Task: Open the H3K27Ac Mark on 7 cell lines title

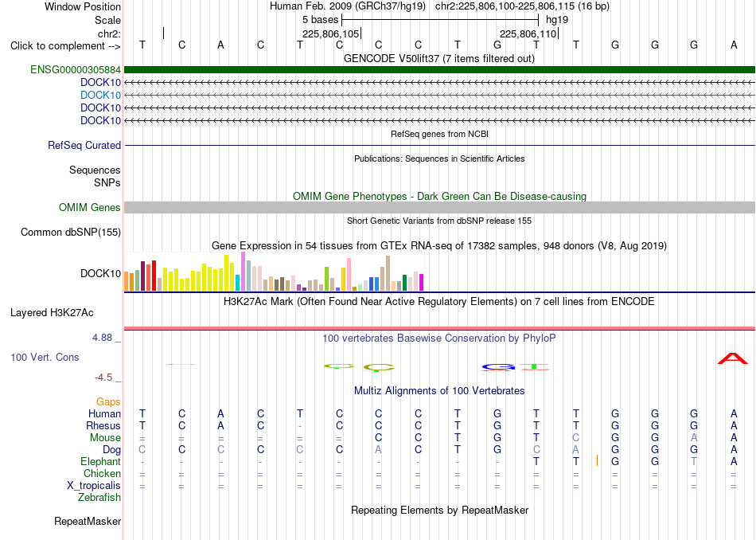Action: [x=438, y=302]
